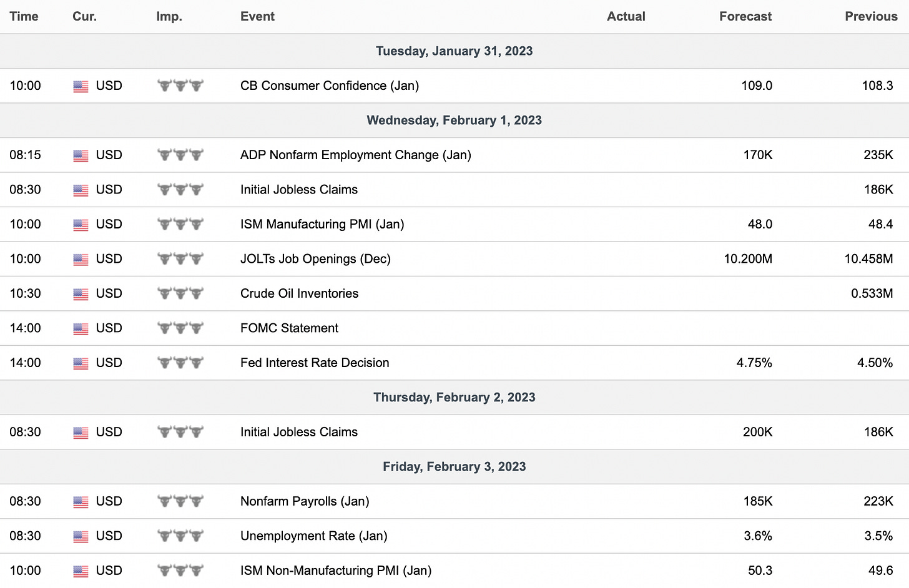
Task: Click importance bull icons for CB Consumer Confidence
Action: [180, 86]
